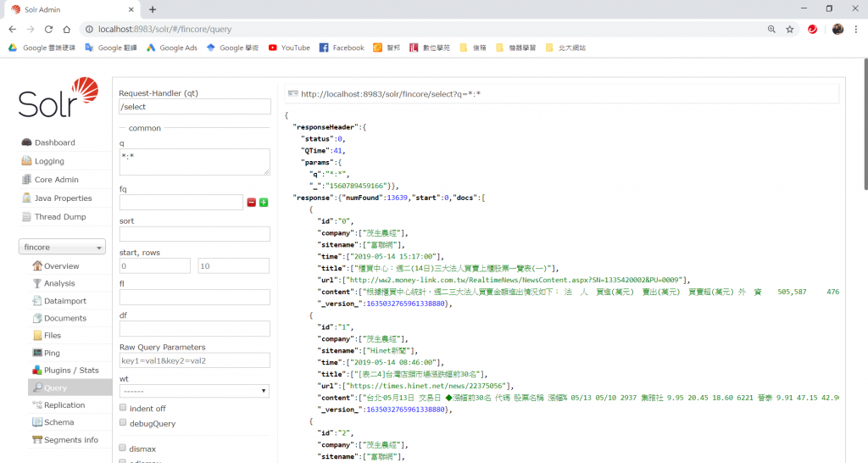The width and height of the screenshot is (868, 463).
Task: Click the fl field list input
Action: pyautogui.click(x=195, y=298)
